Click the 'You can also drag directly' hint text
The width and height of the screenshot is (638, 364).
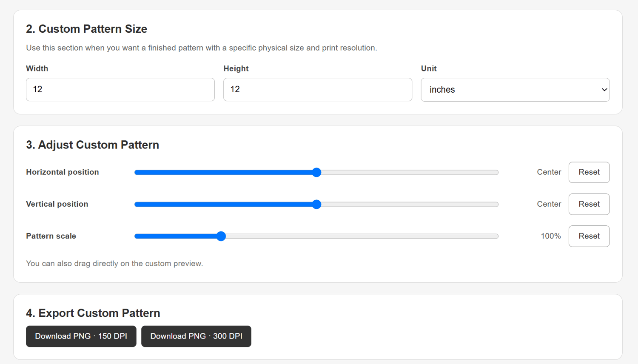click(114, 264)
